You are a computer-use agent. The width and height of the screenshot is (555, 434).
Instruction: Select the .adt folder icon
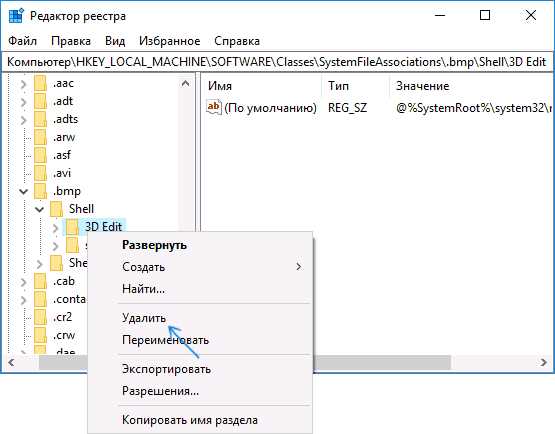pyautogui.click(x=40, y=102)
